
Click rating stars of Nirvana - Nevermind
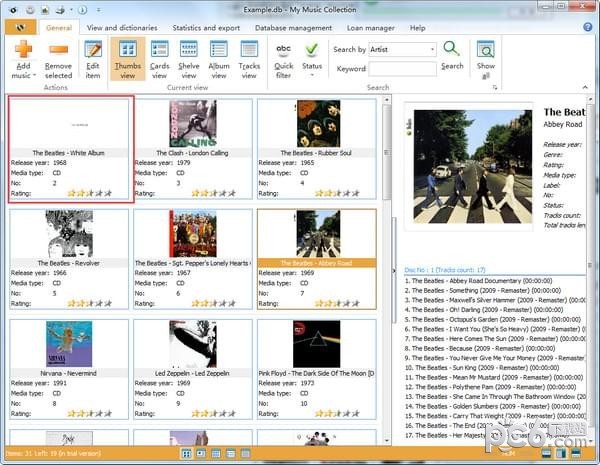[x=90, y=413]
